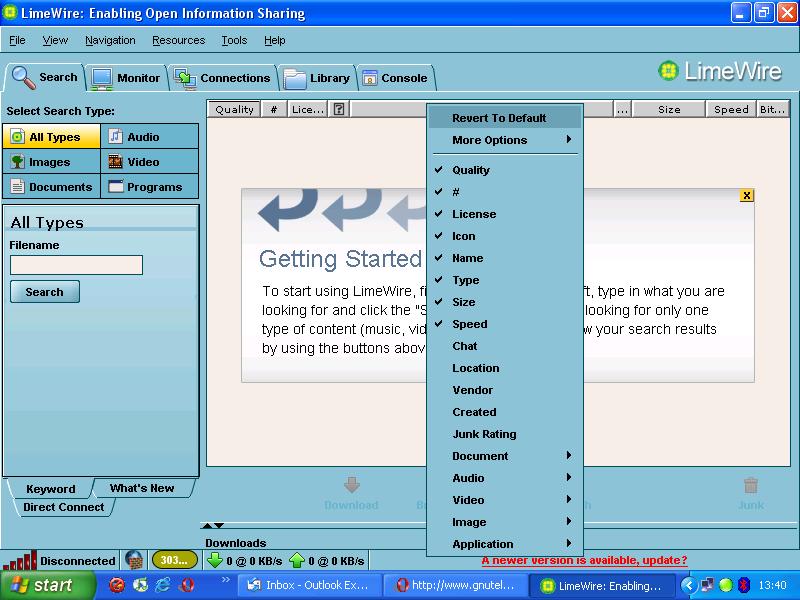This screenshot has width=800, height=600.
Task: Click the magnifier icon on the Search tab
Action: point(23,78)
